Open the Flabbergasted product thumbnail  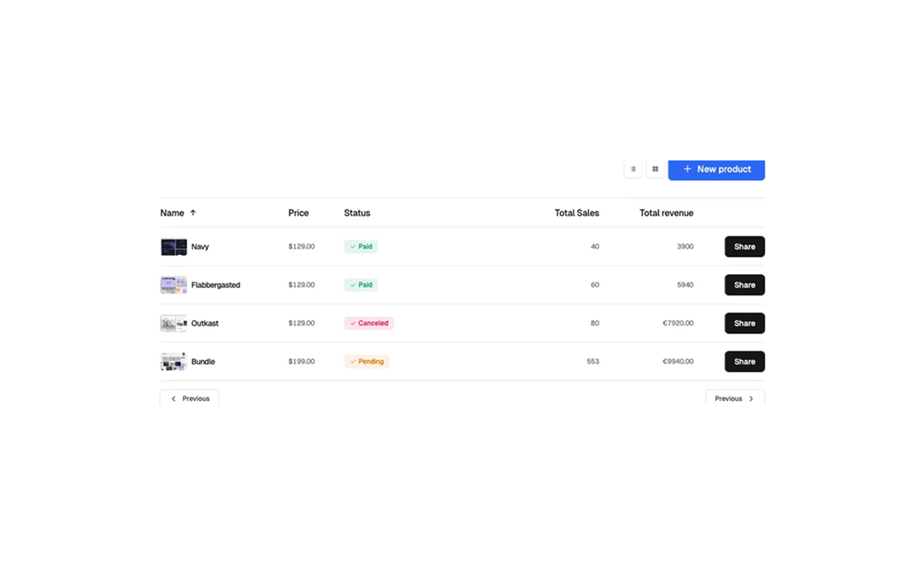pos(174,285)
